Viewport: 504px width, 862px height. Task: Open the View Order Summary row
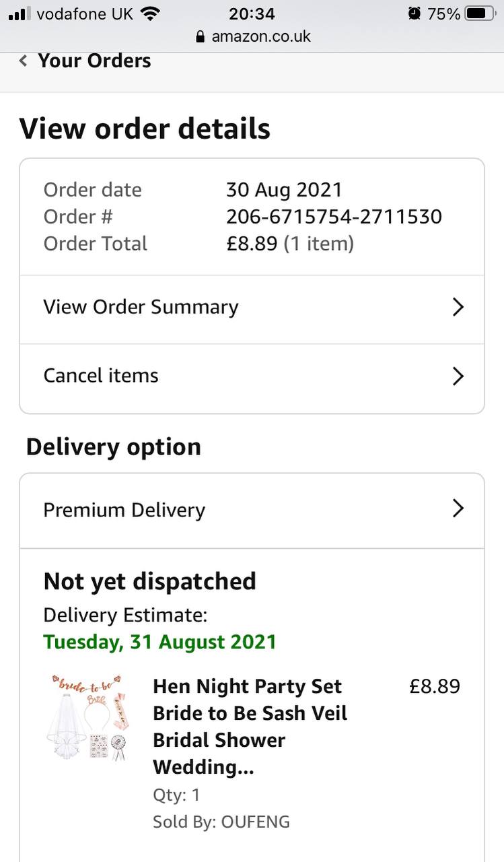[141, 307]
